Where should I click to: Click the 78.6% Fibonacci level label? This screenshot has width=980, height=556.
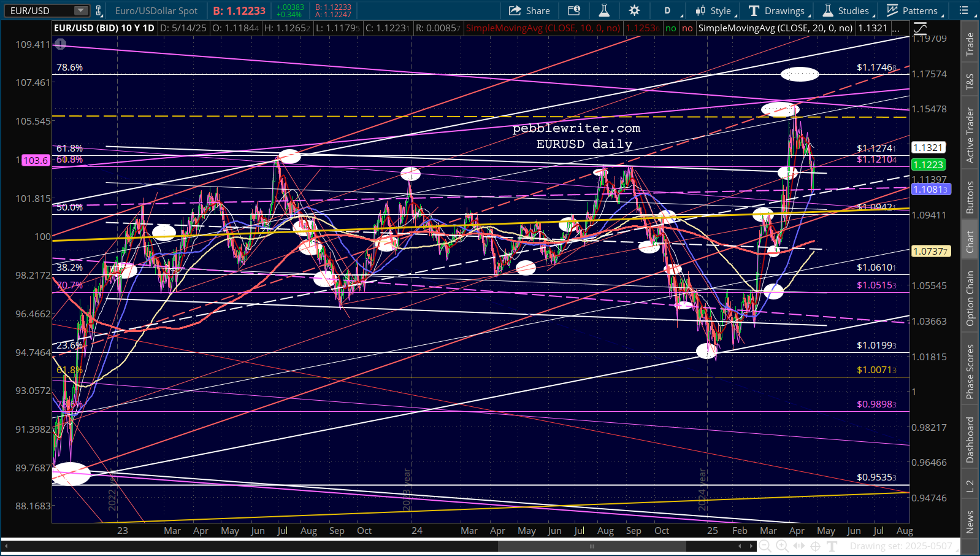(x=70, y=68)
